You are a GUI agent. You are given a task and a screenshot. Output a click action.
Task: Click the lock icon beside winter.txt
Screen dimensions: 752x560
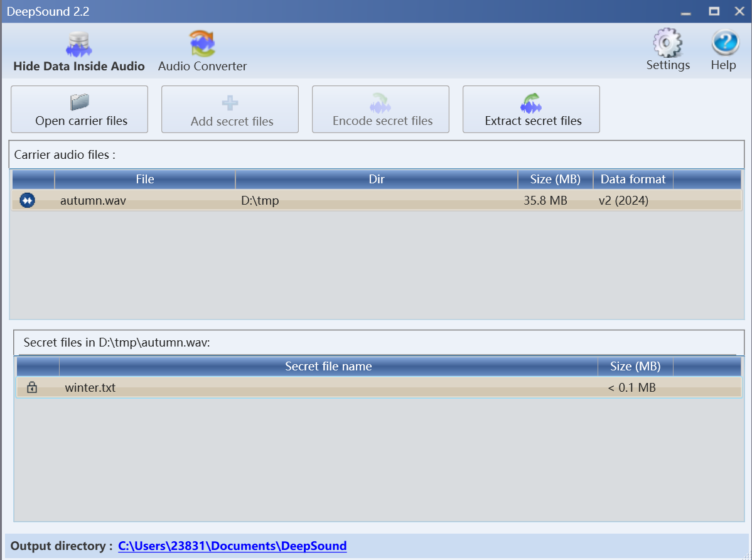coord(32,387)
